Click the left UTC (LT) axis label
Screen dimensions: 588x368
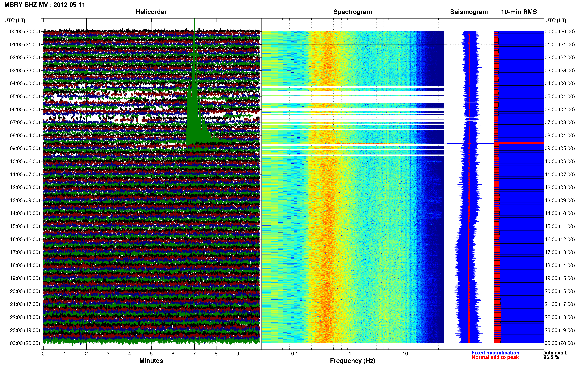15,20
